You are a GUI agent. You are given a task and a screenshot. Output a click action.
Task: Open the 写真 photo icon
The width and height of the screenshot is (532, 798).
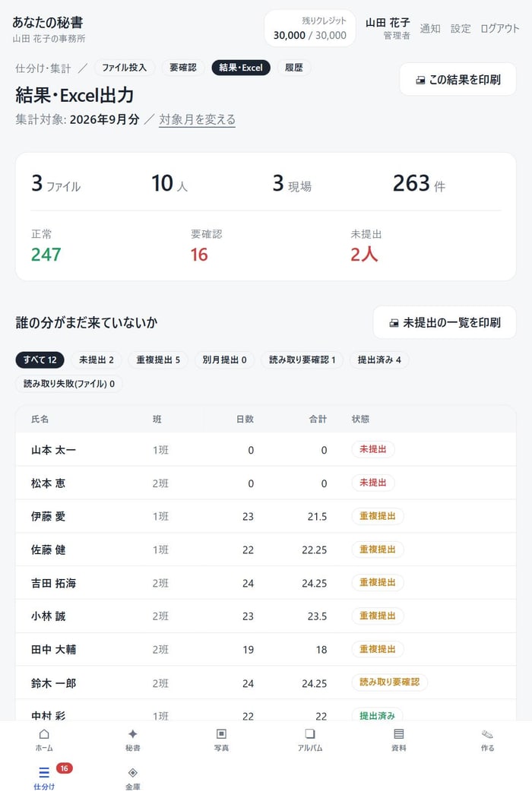tap(221, 734)
